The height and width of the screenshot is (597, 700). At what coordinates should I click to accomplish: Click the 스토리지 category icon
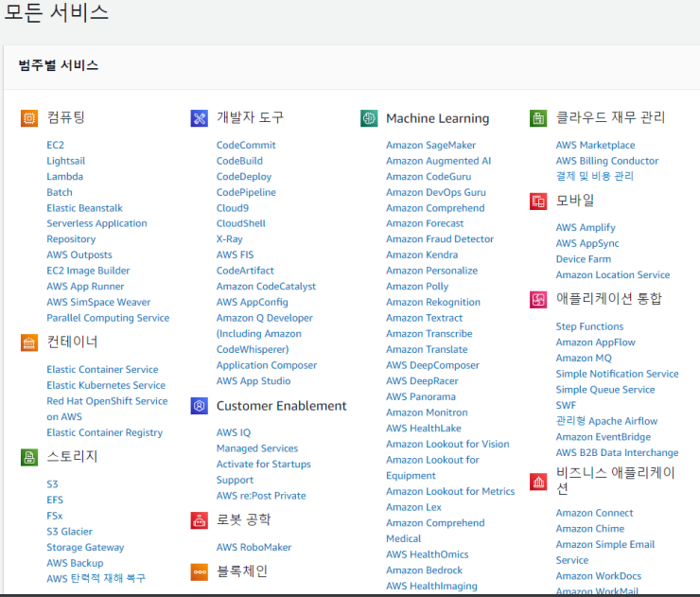tap(29, 457)
